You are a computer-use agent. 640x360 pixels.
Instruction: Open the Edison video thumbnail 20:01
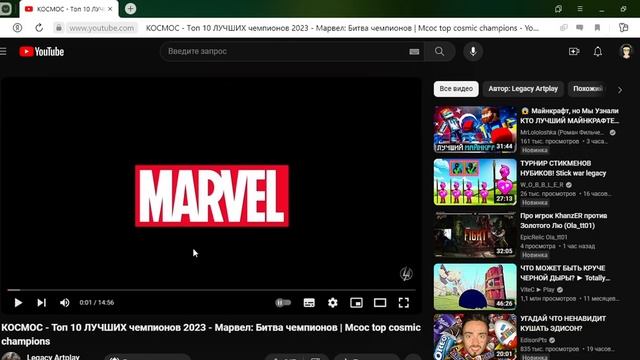(475, 337)
